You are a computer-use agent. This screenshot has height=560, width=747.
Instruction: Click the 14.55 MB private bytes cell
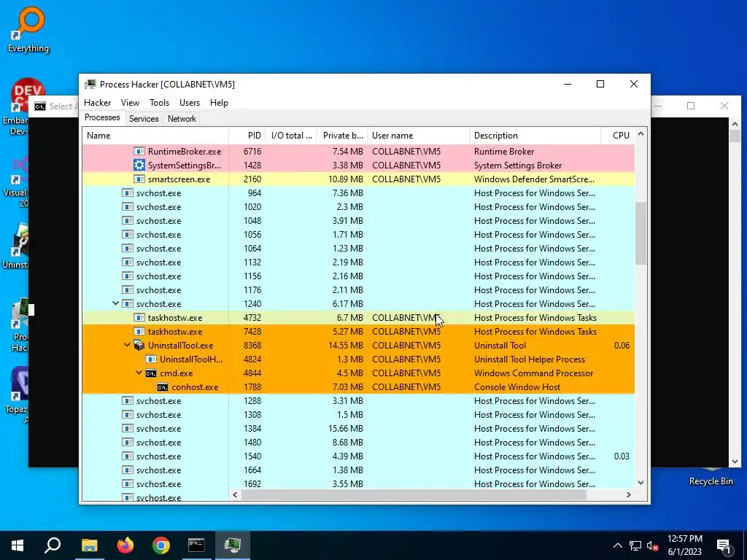(346, 345)
